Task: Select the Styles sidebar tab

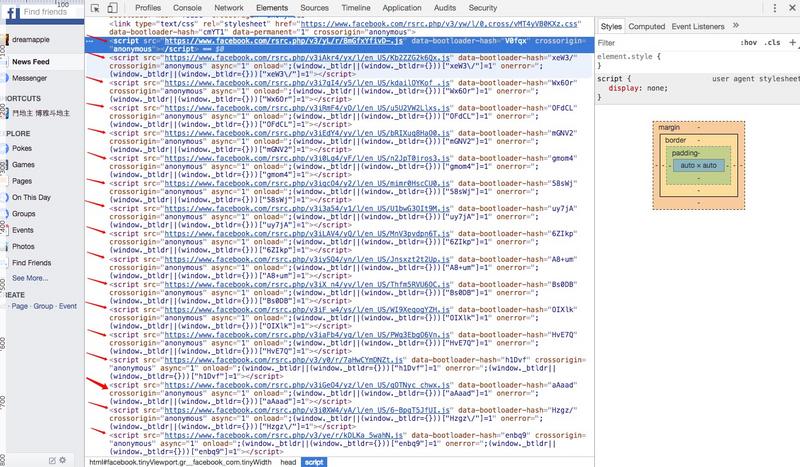Action: [x=611, y=26]
